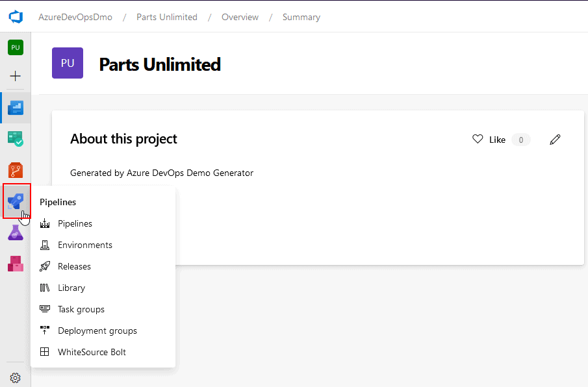Open project settings gear

tap(15, 377)
